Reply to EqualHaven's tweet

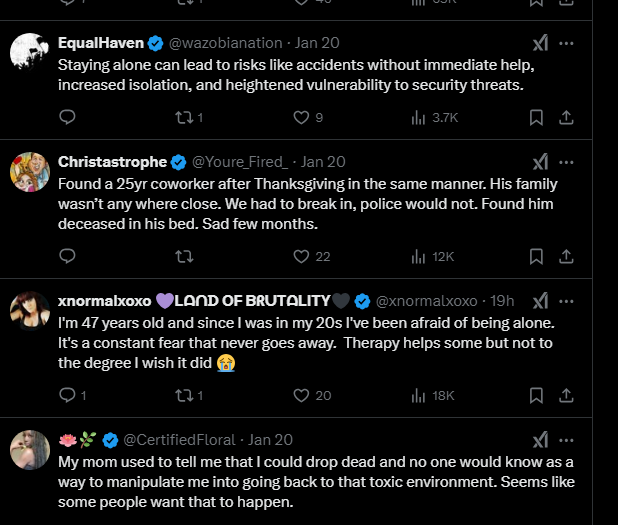tap(68, 118)
